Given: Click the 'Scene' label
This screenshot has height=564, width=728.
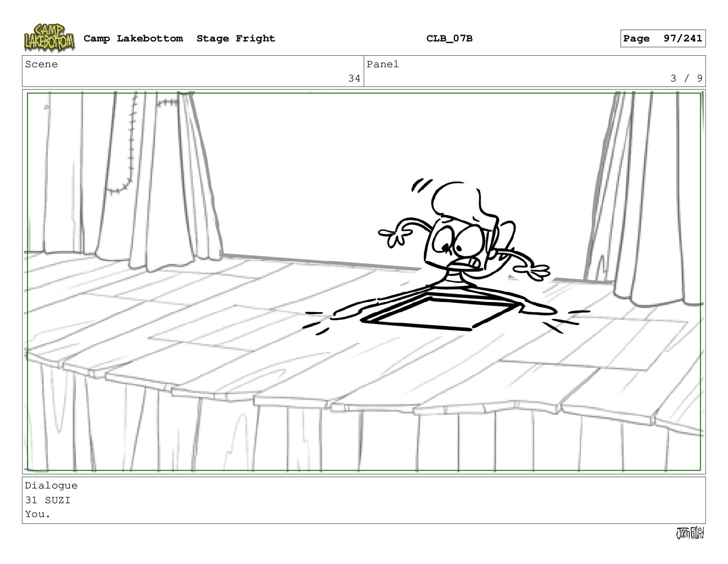Looking at the screenshot, I should (41, 64).
